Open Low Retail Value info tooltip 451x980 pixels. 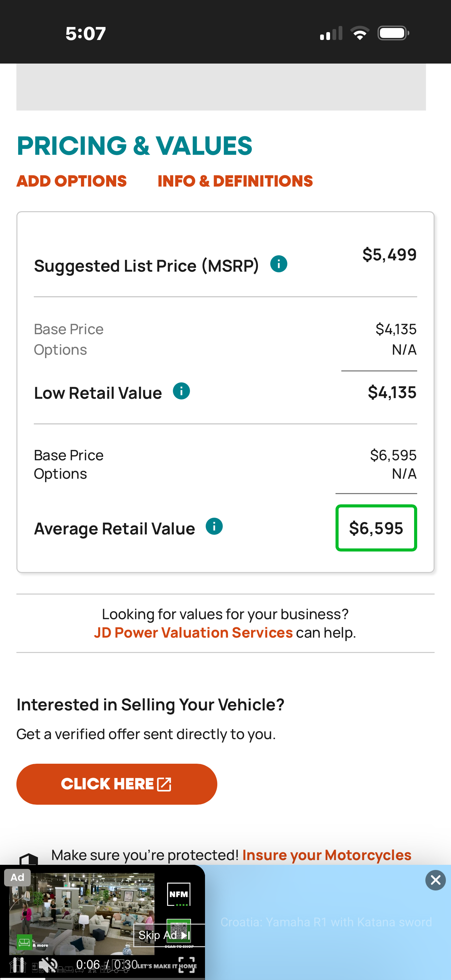(x=181, y=391)
